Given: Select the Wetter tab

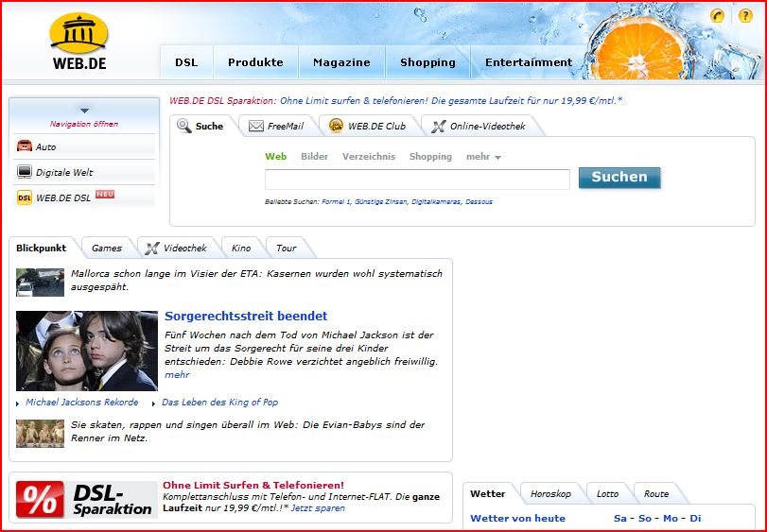Looking at the screenshot, I should pos(488,494).
